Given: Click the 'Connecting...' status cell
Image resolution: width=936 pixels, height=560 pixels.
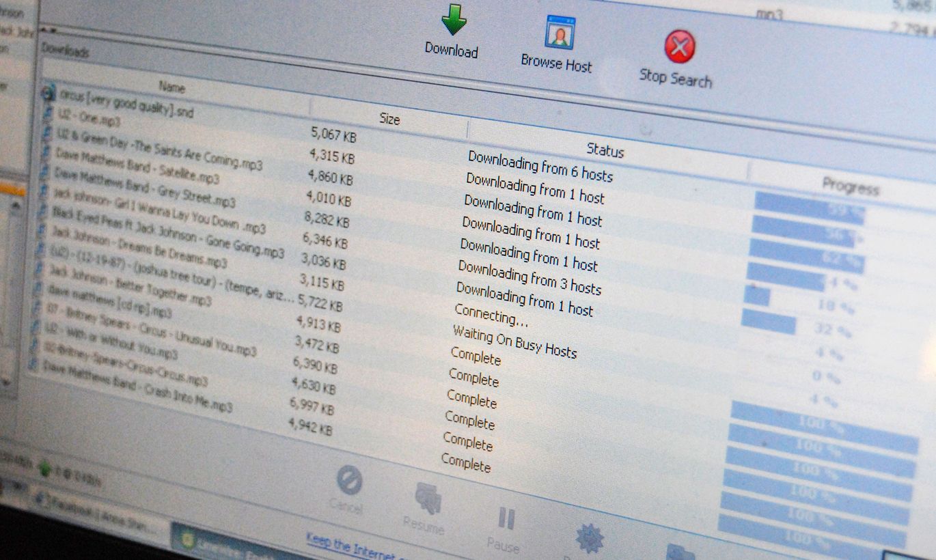Looking at the screenshot, I should [491, 315].
